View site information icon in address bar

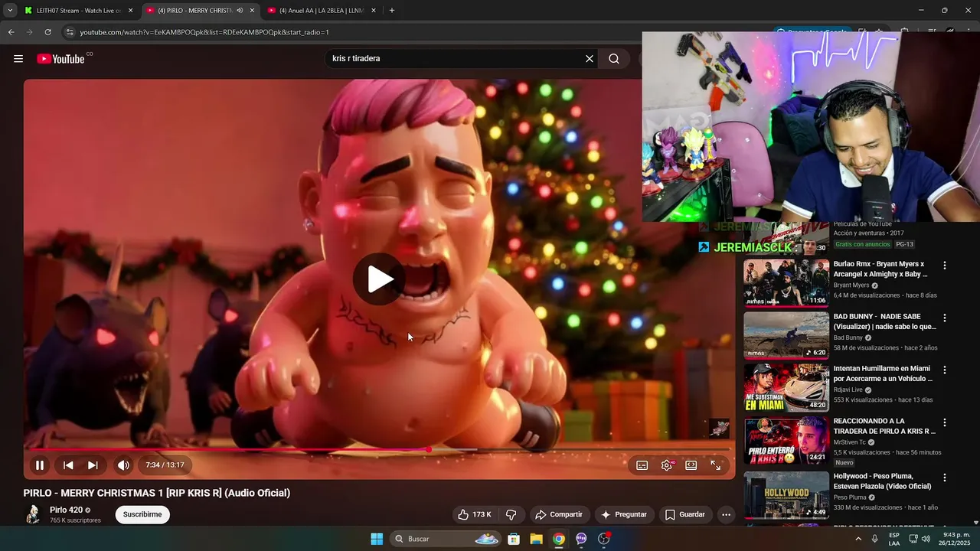(70, 32)
